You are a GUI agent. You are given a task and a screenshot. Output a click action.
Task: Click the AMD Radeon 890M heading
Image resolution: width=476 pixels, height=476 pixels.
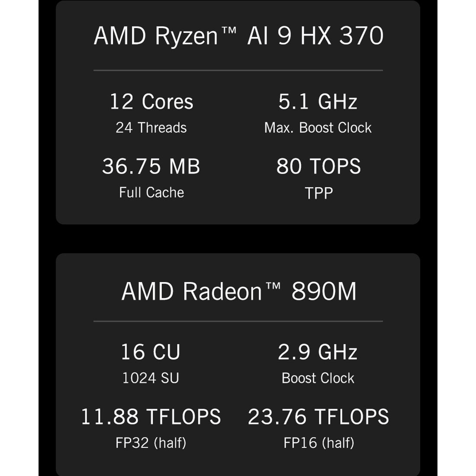tap(238, 291)
